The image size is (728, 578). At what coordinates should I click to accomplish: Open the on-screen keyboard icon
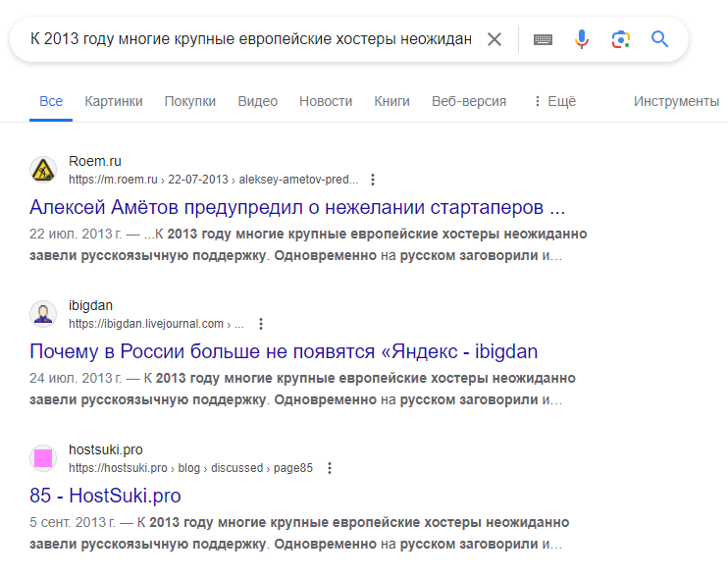point(543,40)
